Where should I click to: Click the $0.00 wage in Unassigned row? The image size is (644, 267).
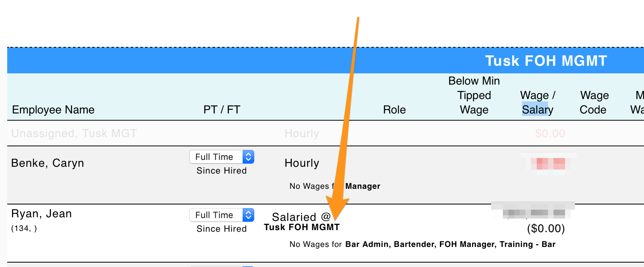click(x=550, y=133)
